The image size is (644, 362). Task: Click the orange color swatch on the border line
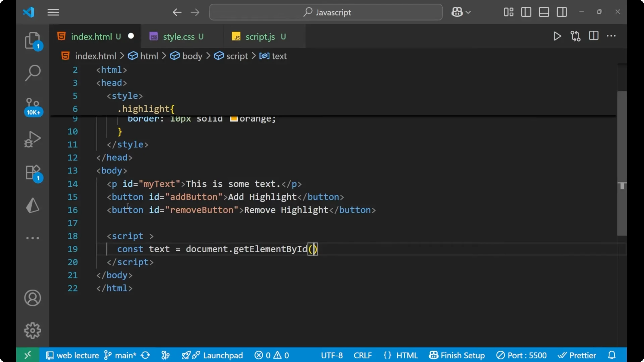(234, 119)
